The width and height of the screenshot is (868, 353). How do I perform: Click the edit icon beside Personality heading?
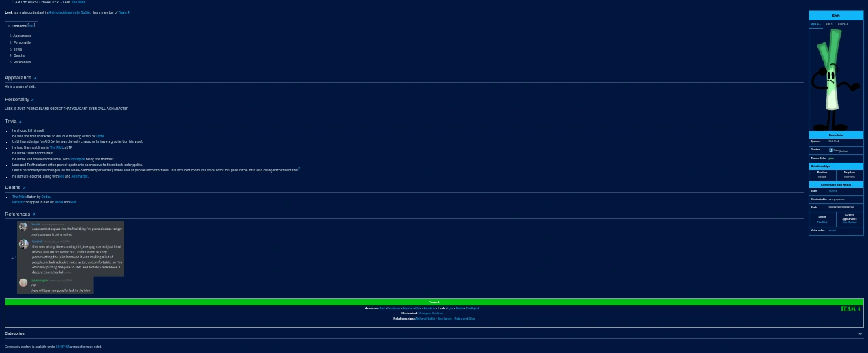tap(32, 100)
